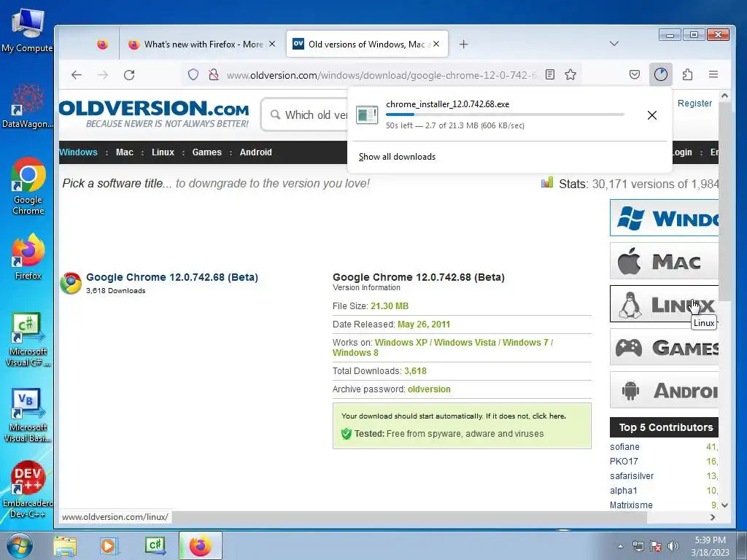Click the Linux category banner button
The image size is (747, 560).
664,304
